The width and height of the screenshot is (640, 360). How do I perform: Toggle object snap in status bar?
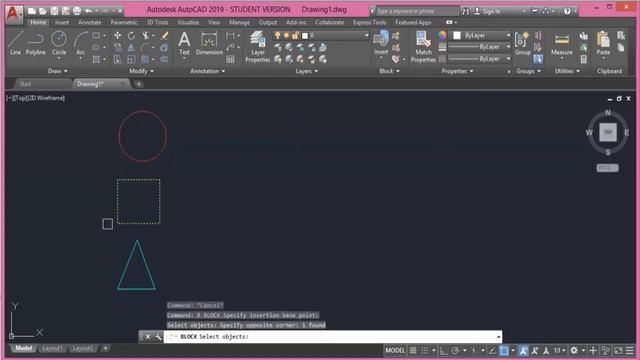click(x=504, y=350)
